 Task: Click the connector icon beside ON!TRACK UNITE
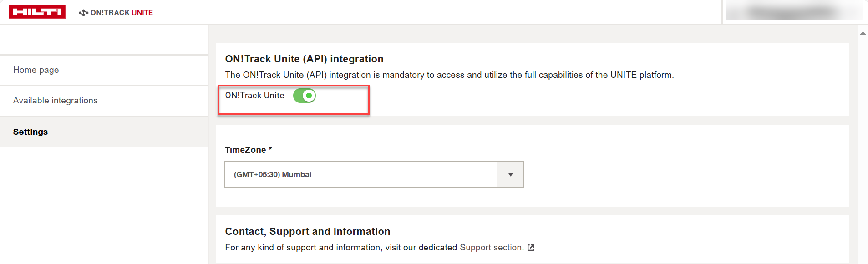click(x=83, y=13)
